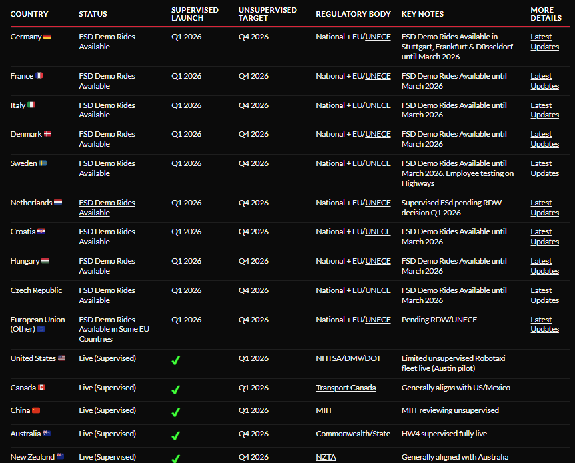This screenshot has height=463, width=575.
Task: Click the European Union flag icon
Action: click(41, 329)
